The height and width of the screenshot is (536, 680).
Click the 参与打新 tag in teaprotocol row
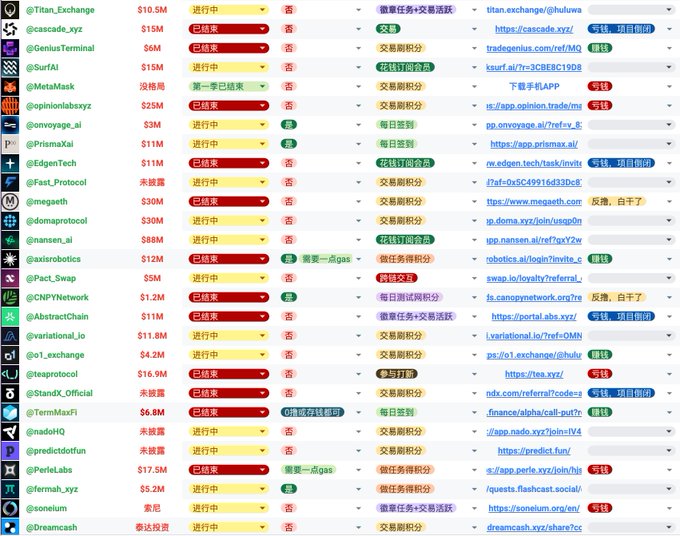[397, 374]
